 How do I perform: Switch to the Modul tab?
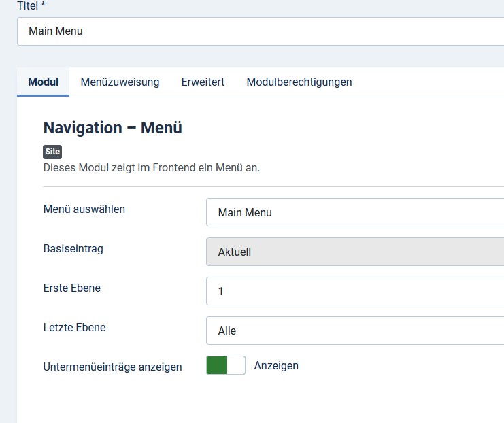43,82
